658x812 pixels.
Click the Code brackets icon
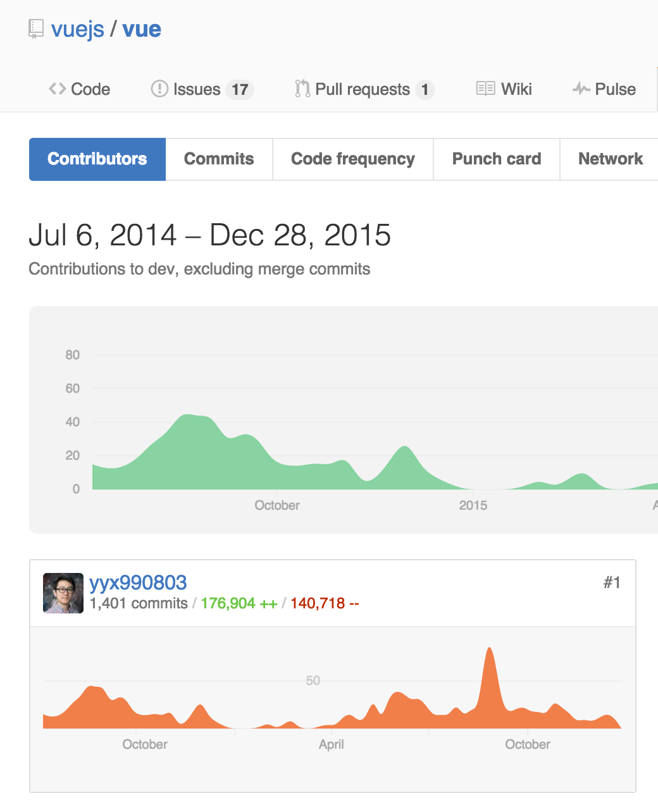(57, 89)
